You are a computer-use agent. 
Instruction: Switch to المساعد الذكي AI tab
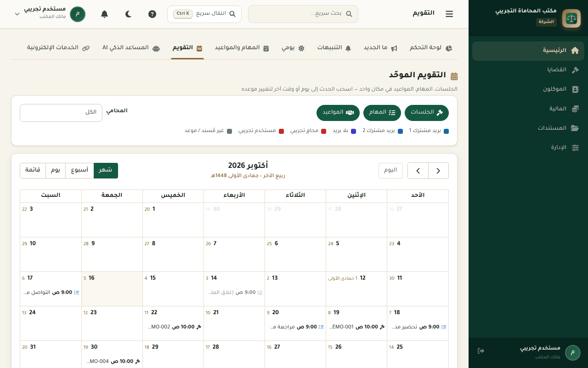pos(131,48)
